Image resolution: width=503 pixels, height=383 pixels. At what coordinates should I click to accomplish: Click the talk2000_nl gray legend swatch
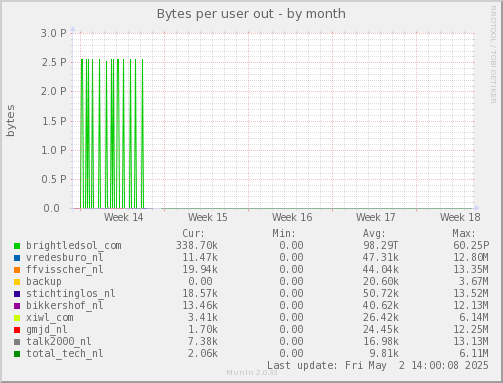17,342
